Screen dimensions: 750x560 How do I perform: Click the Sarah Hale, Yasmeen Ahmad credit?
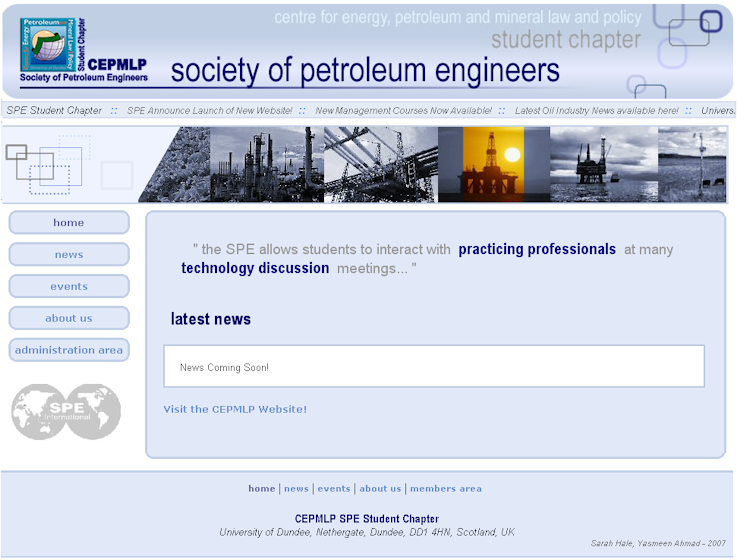[x=658, y=543]
